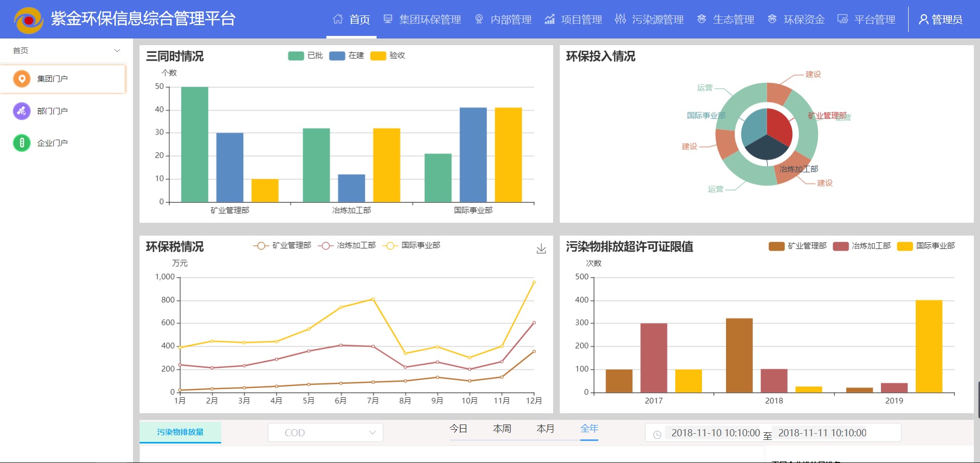Download the 环保税情况 chart via arrow icon
The image size is (980, 463).
pyautogui.click(x=541, y=249)
